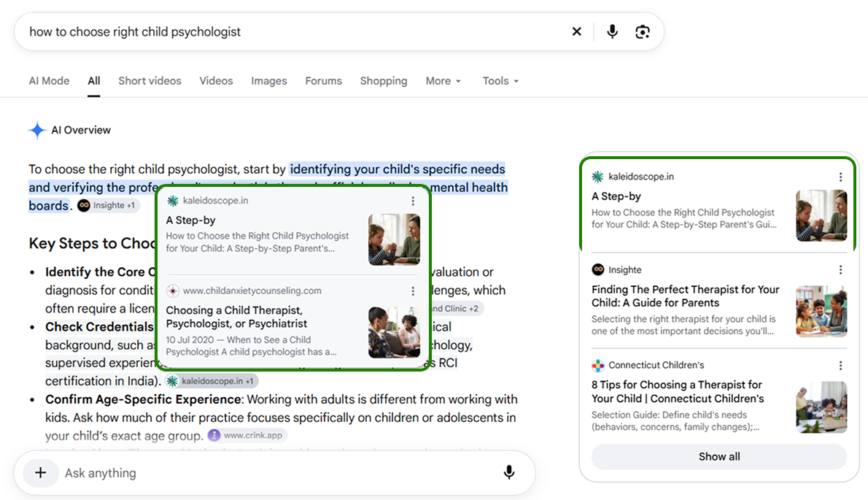Viewport: 868px width, 500px height.
Task: Open options for kaleidoscope.in sidebar result
Action: (x=840, y=177)
